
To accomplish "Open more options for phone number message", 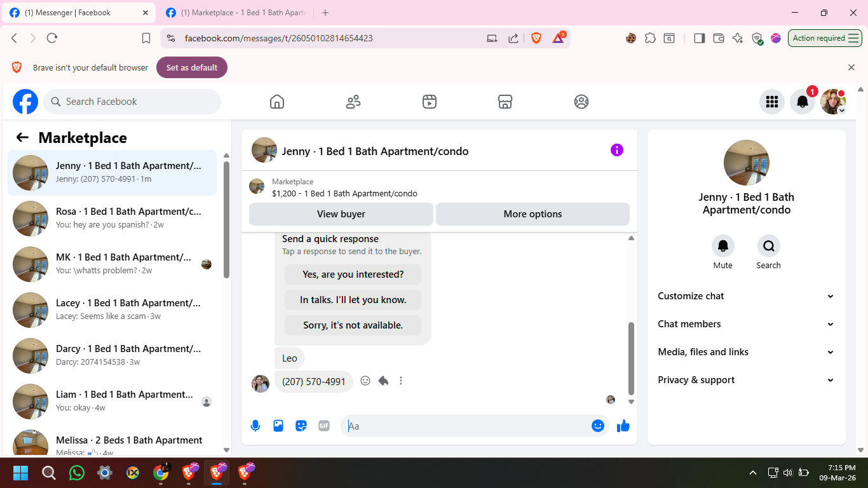I will pyautogui.click(x=401, y=381).
